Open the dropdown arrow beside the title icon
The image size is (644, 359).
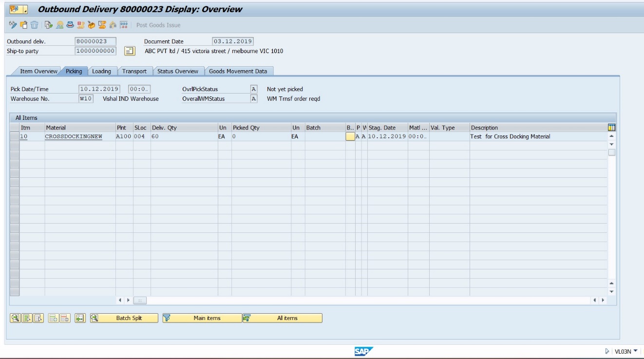pyautogui.click(x=25, y=10)
